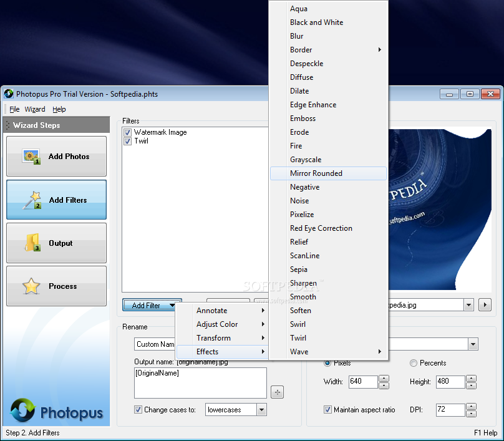Uncheck the Twirl filter checkbox
The image size is (504, 441).
pyautogui.click(x=128, y=141)
